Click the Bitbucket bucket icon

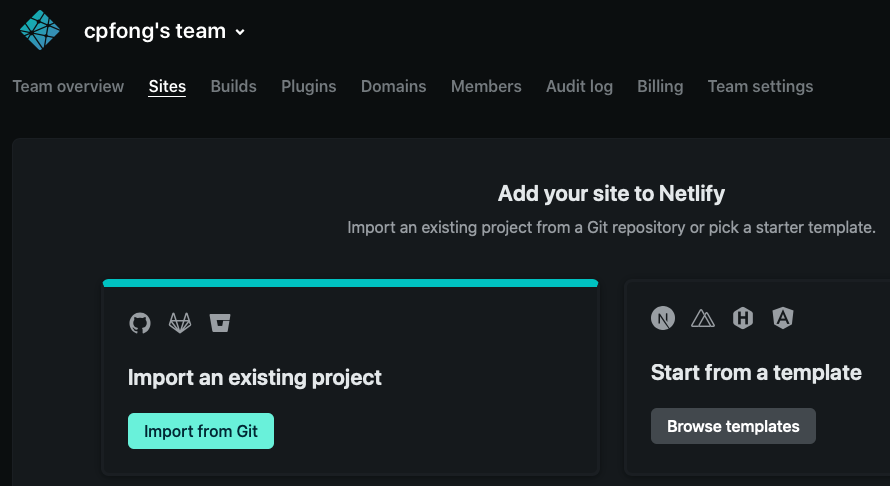click(x=220, y=323)
